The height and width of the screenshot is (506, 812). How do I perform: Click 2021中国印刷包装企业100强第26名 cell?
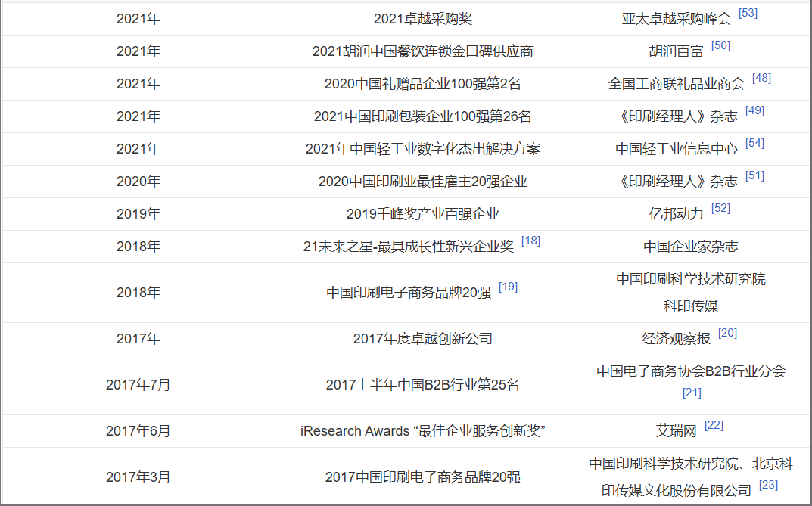pos(422,116)
